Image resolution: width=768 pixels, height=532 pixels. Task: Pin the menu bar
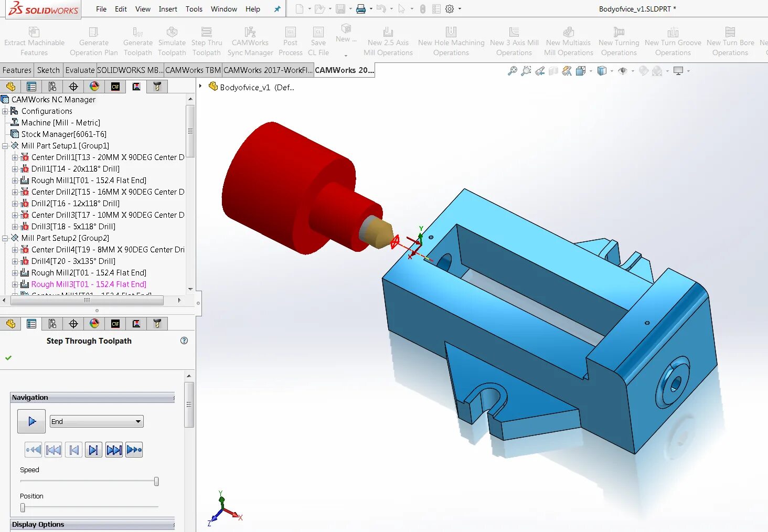click(x=278, y=9)
